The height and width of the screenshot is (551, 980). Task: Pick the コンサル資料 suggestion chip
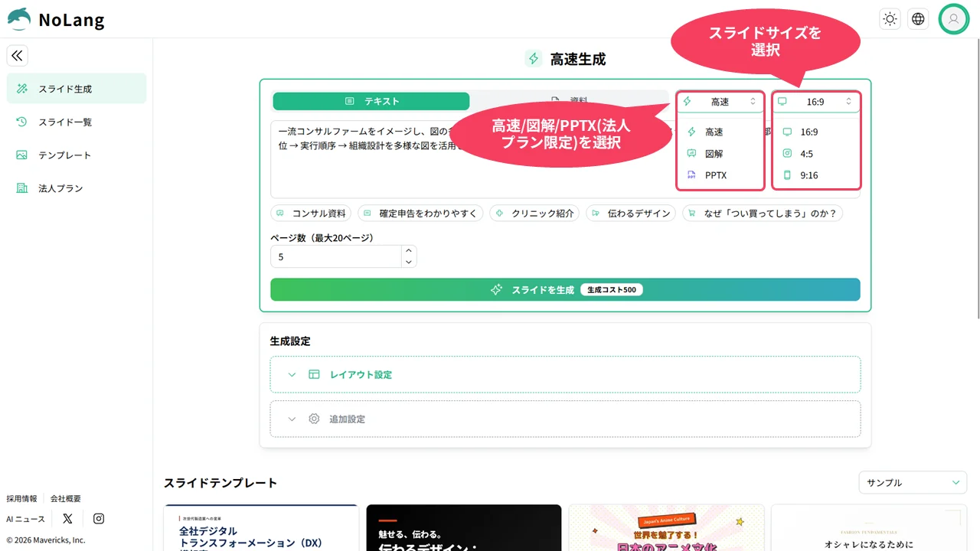click(311, 214)
